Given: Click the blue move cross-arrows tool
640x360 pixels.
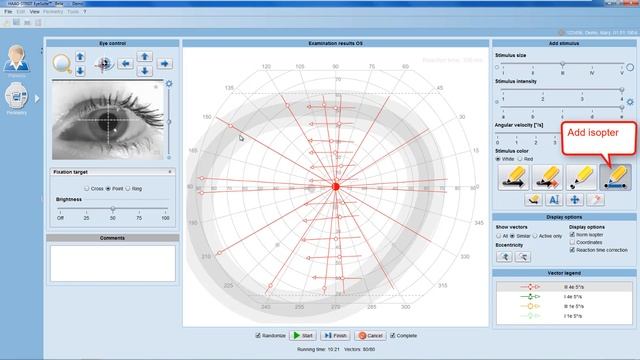Looking at the screenshot, I should pyautogui.click(x=575, y=200).
